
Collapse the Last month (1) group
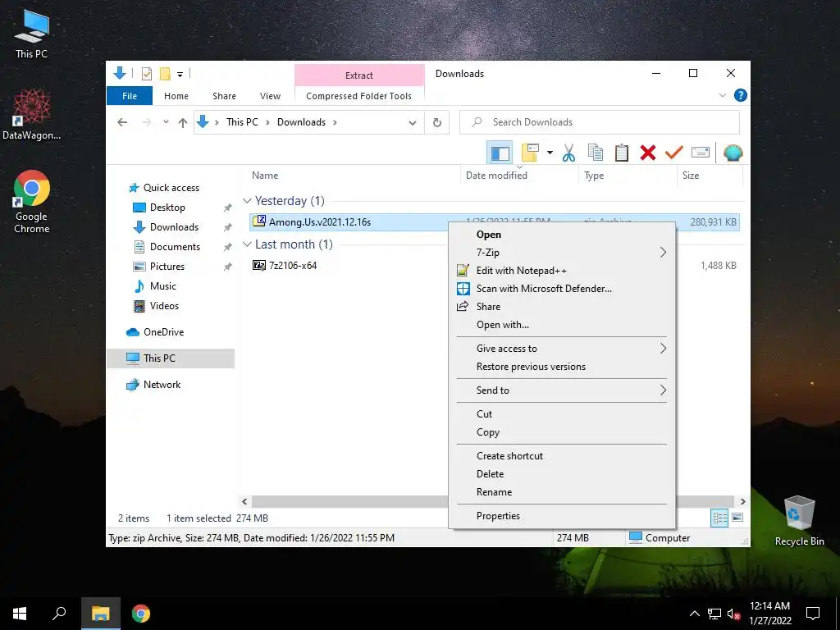[x=247, y=244]
